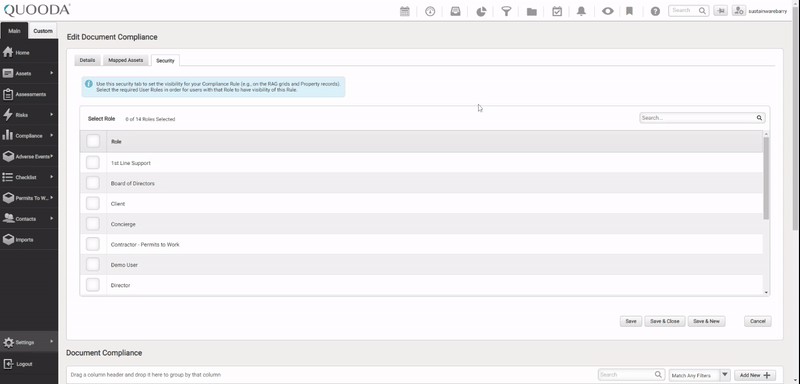Click the role list scroll up arrow

[x=766, y=134]
